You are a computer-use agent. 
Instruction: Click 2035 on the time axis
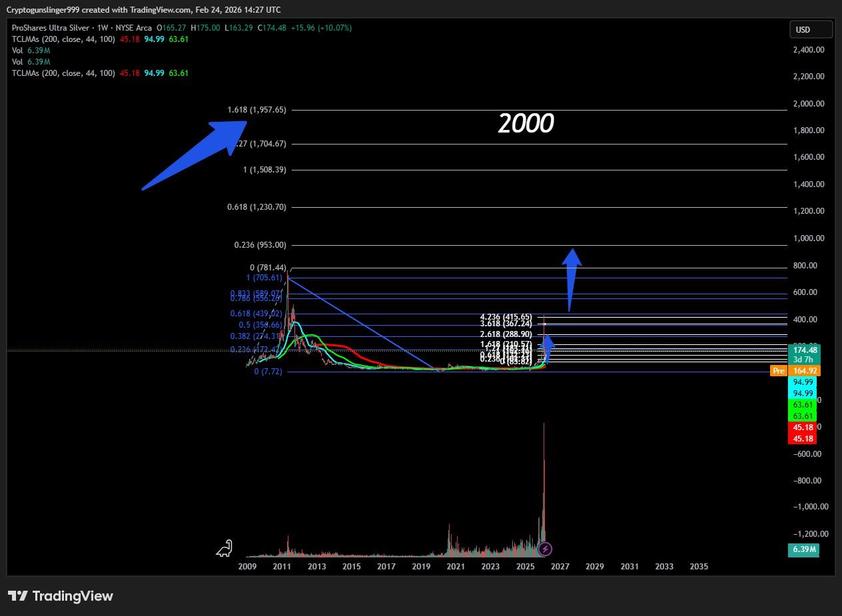(x=699, y=567)
